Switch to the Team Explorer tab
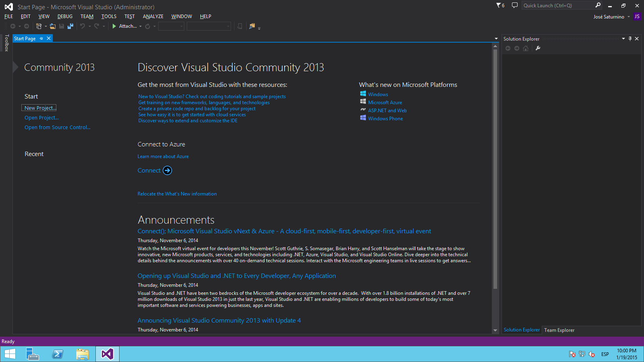 (559, 330)
